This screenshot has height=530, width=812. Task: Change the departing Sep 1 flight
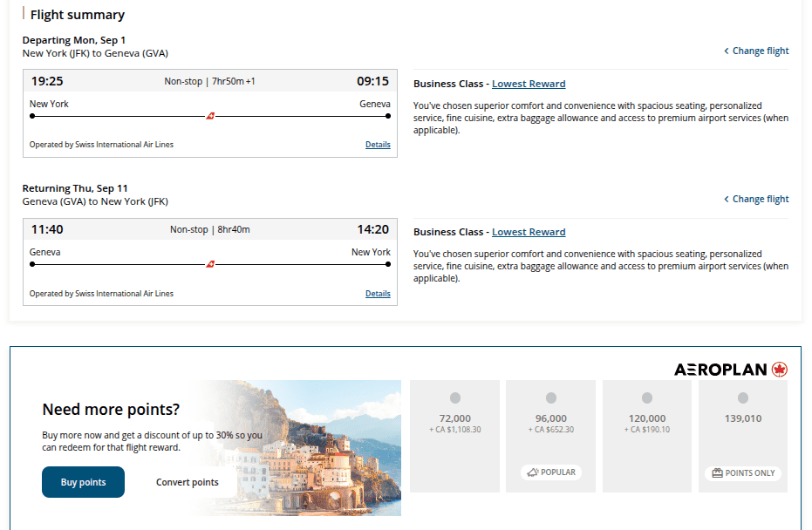pyautogui.click(x=759, y=51)
